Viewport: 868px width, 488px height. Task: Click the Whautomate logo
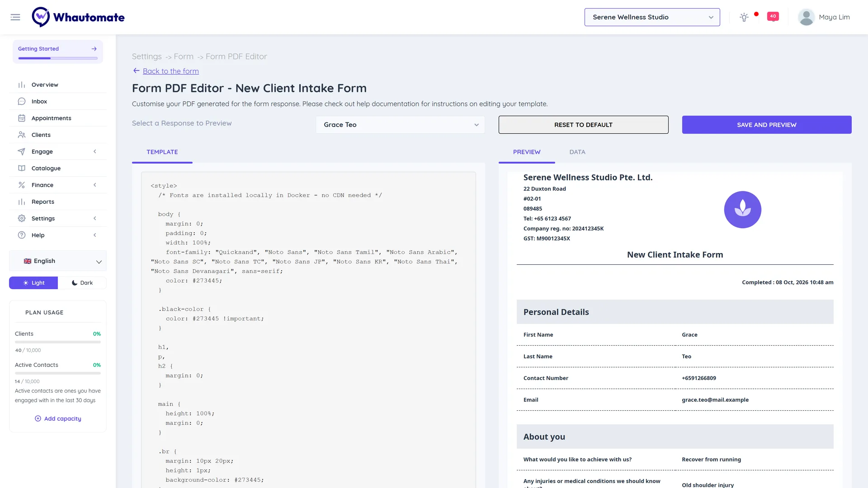click(x=78, y=17)
